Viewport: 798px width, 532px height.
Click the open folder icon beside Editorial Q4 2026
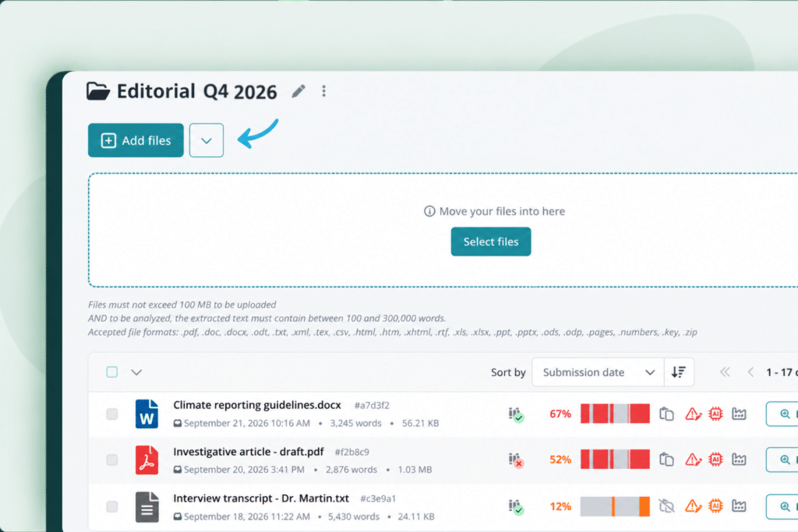[x=98, y=91]
